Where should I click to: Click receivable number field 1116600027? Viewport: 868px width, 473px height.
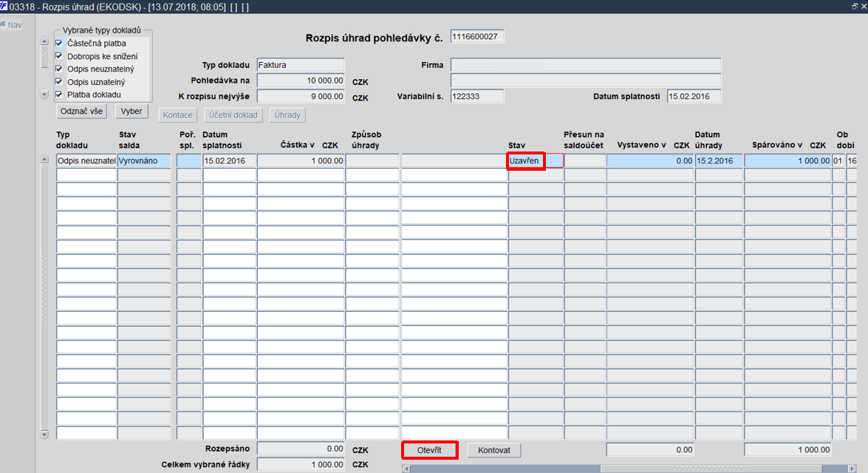click(476, 36)
